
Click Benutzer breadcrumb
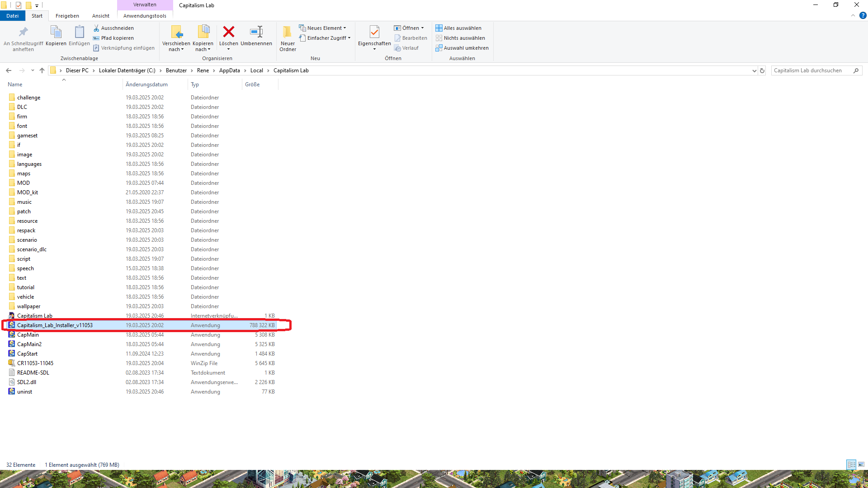click(176, 70)
